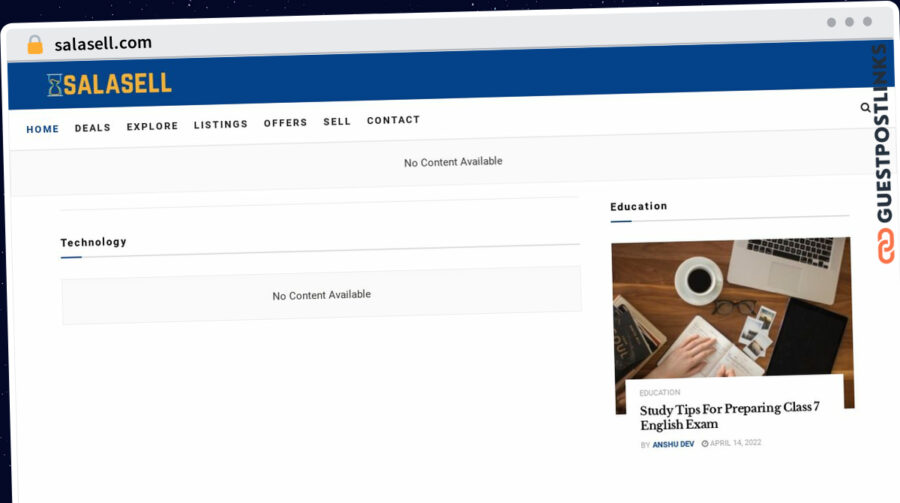Open the Technology section heading

[93, 242]
